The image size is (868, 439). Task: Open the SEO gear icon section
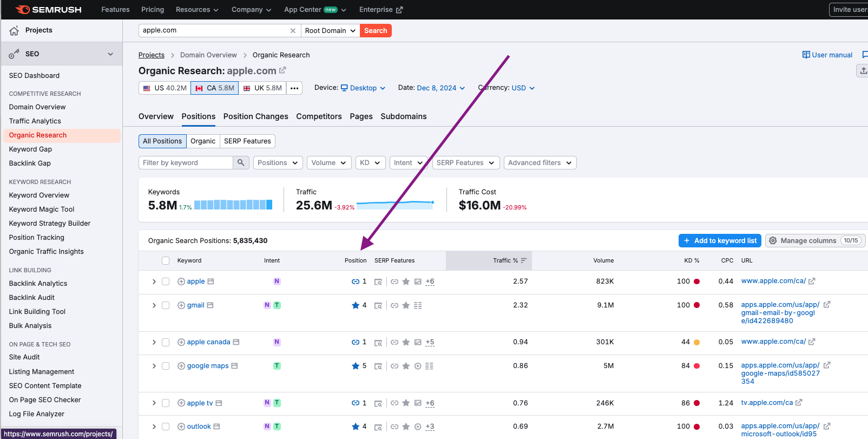click(x=14, y=54)
